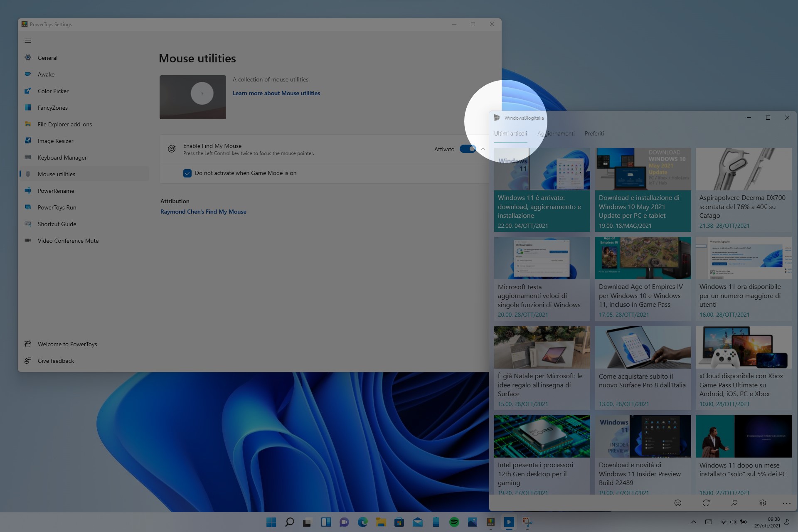Collapse the Find My Mouse settings expander
The image size is (798, 532).
click(x=483, y=149)
